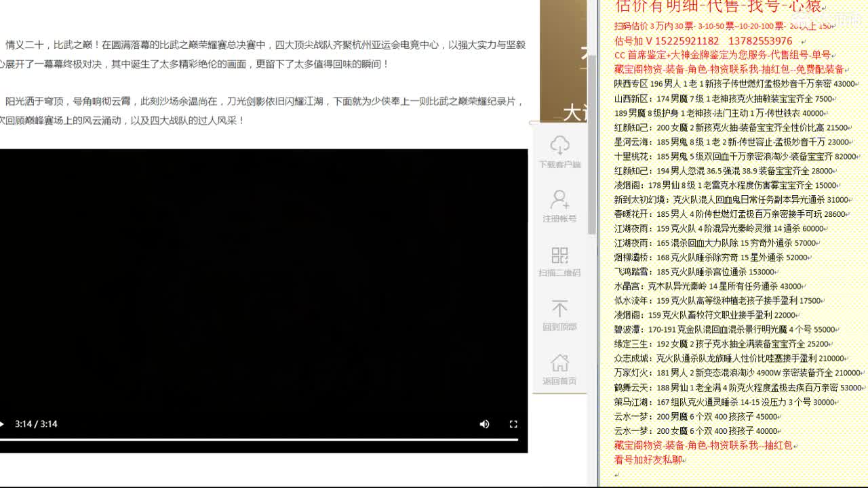Viewport: 868px width, 488px height.
Task: Open the scan QR code (扫描二维码) icon
Action: pos(559,255)
